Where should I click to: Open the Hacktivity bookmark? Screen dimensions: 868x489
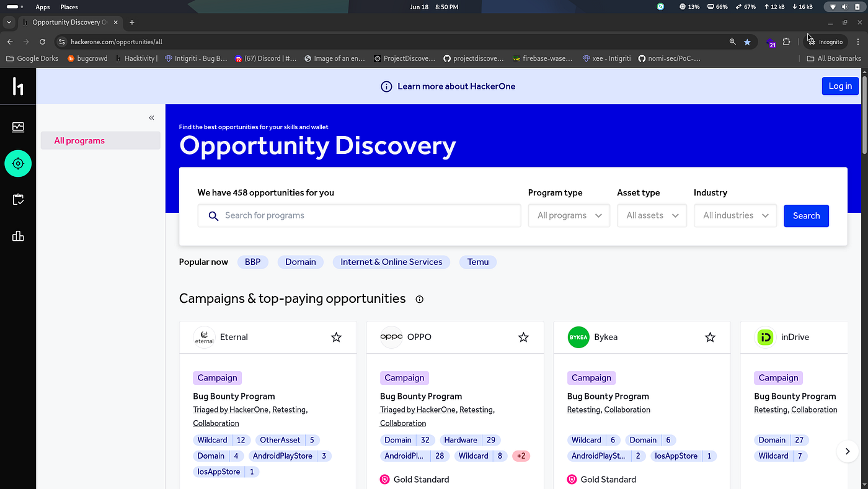tap(137, 58)
